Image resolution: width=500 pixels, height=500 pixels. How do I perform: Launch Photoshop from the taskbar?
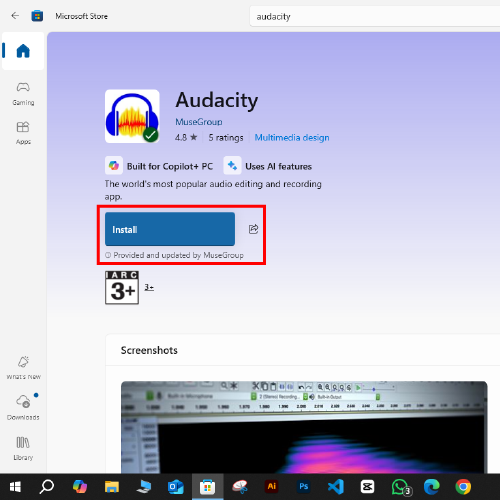304,487
